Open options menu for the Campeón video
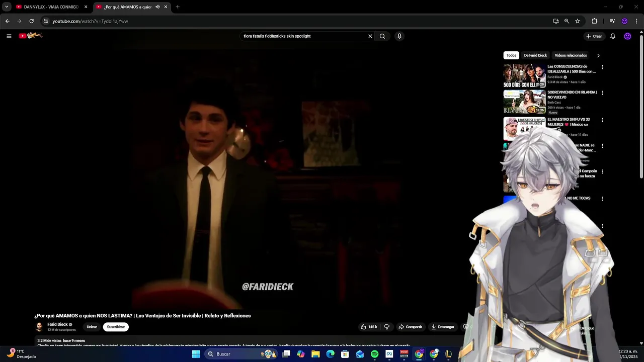 (602, 172)
